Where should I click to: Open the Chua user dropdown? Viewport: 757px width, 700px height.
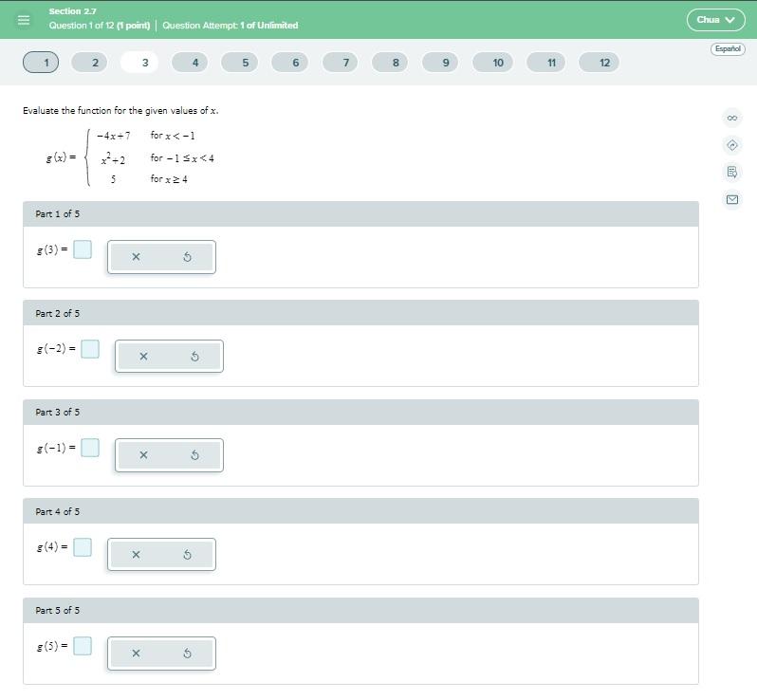tap(715, 20)
